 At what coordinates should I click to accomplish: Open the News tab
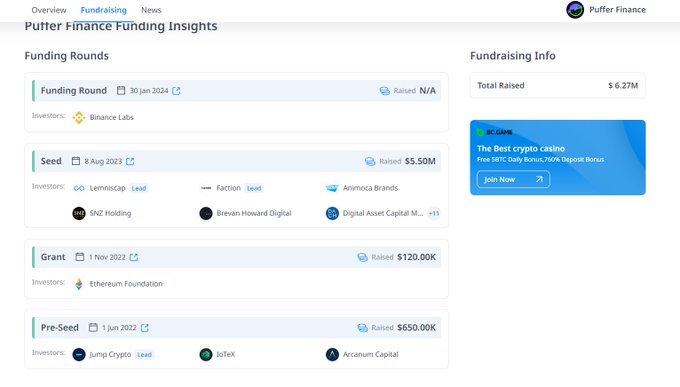coord(151,10)
